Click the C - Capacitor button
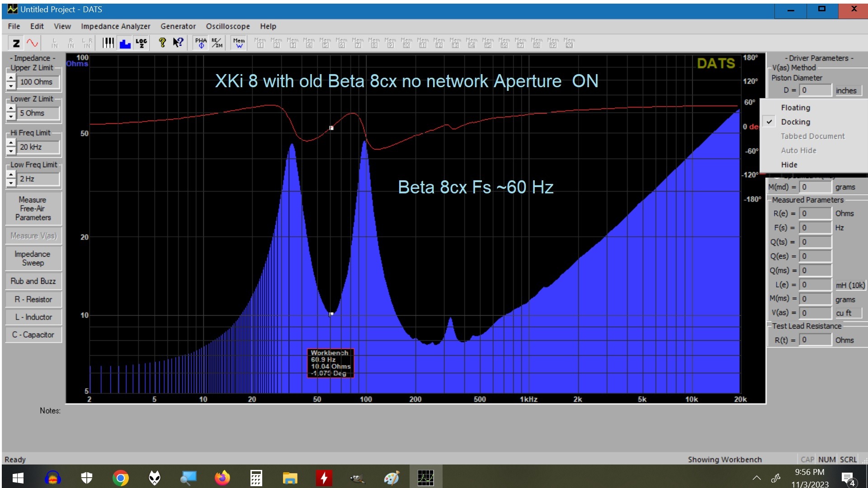Screen dimensions: 868x488 click(33, 334)
